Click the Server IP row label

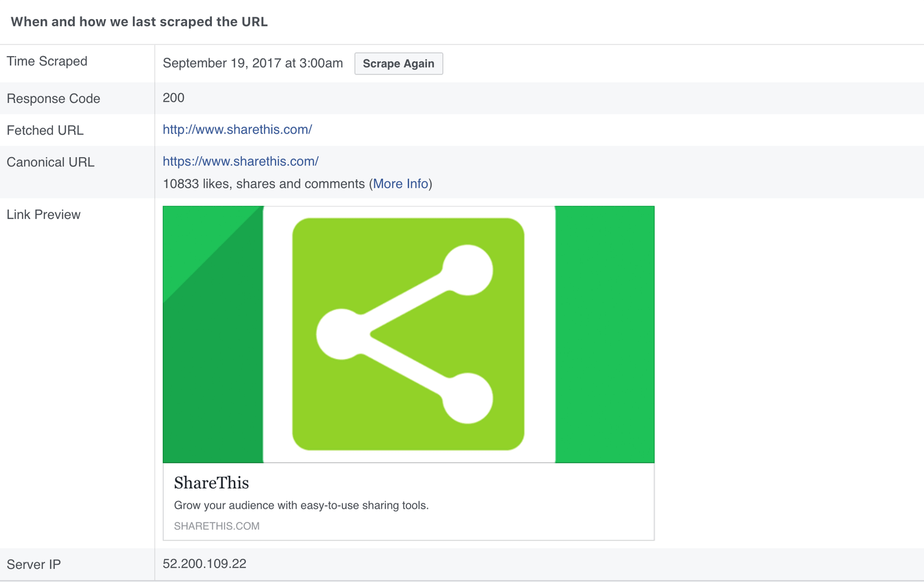pos(33,564)
